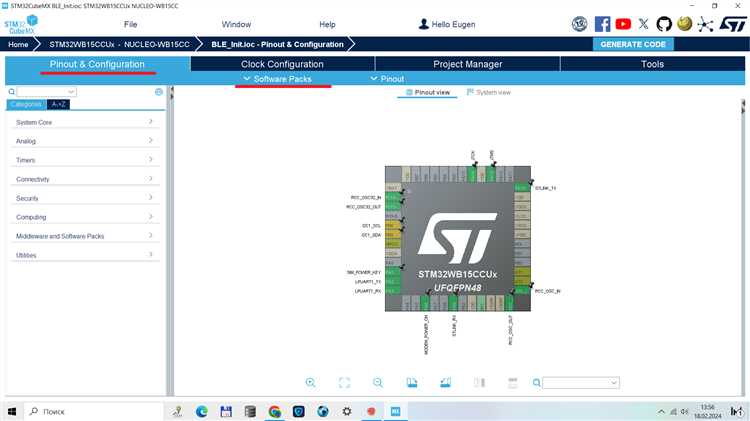Image resolution: width=750 pixels, height=421 pixels.
Task: Switch to the Clock Configuration tab
Action: [x=282, y=64]
